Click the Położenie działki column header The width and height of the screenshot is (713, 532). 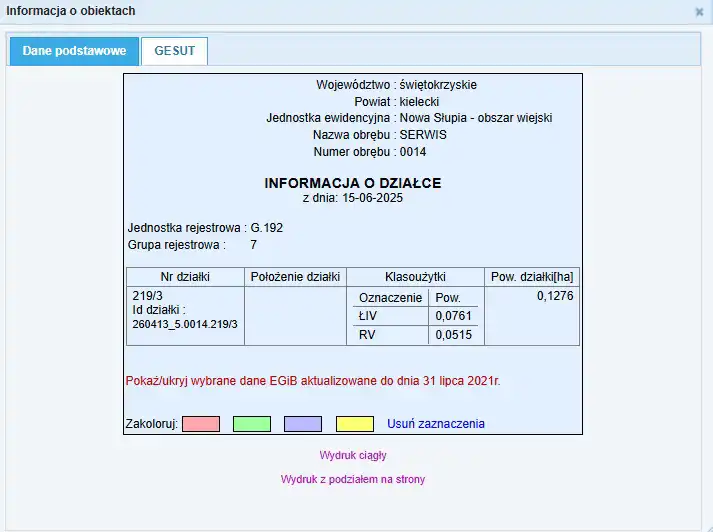[x=295, y=277]
